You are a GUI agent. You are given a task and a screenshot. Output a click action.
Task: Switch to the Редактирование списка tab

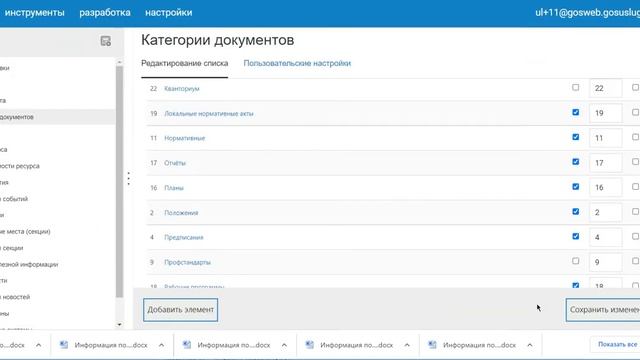(x=184, y=63)
